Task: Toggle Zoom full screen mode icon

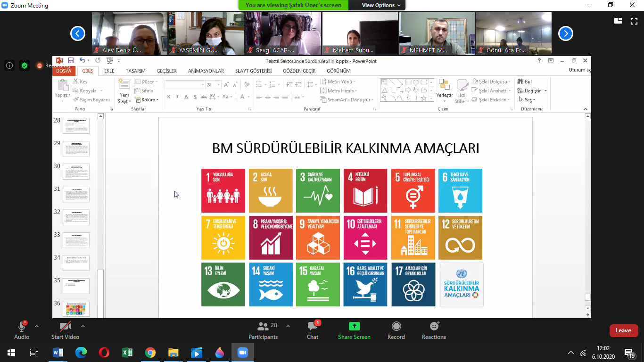Action: coord(634,20)
